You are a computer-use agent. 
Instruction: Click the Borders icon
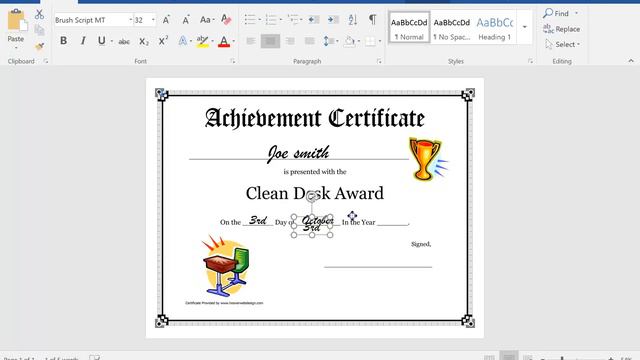click(370, 41)
